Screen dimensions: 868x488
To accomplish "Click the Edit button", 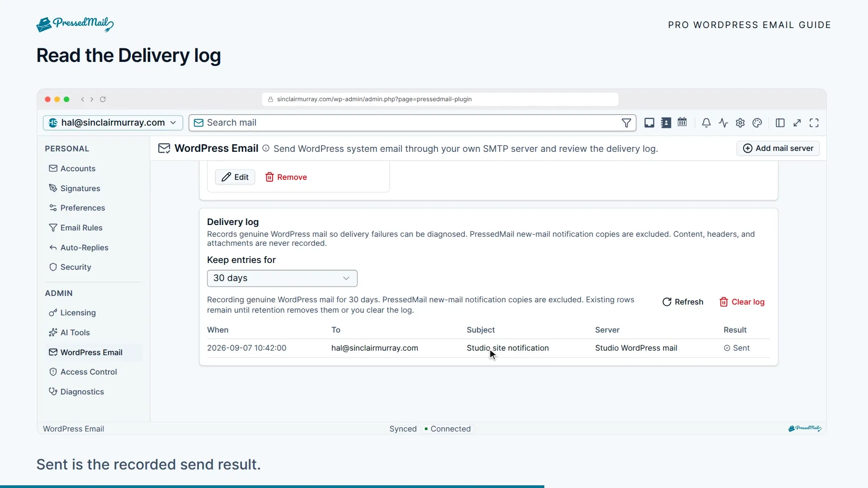I will (x=235, y=177).
